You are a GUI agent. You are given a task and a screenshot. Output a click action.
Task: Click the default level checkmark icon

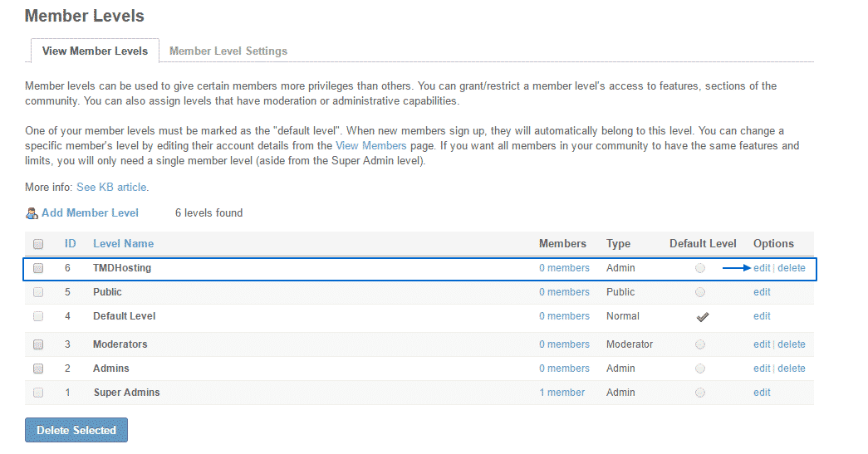pos(702,316)
